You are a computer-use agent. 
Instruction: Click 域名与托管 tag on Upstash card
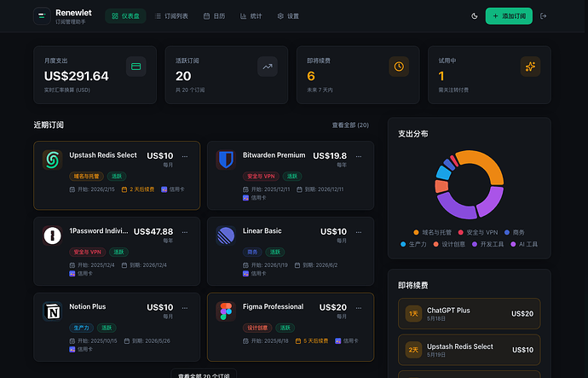coord(86,176)
